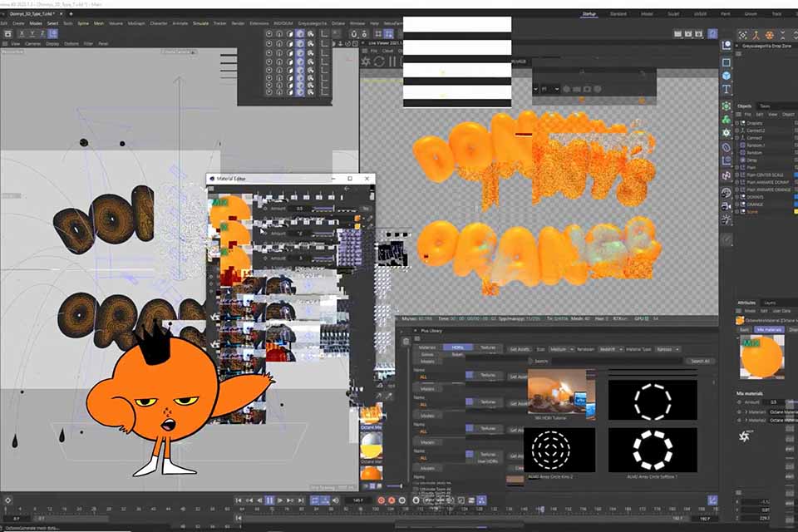
Task: Open the Deformer bend icon
Action: click(x=727, y=148)
